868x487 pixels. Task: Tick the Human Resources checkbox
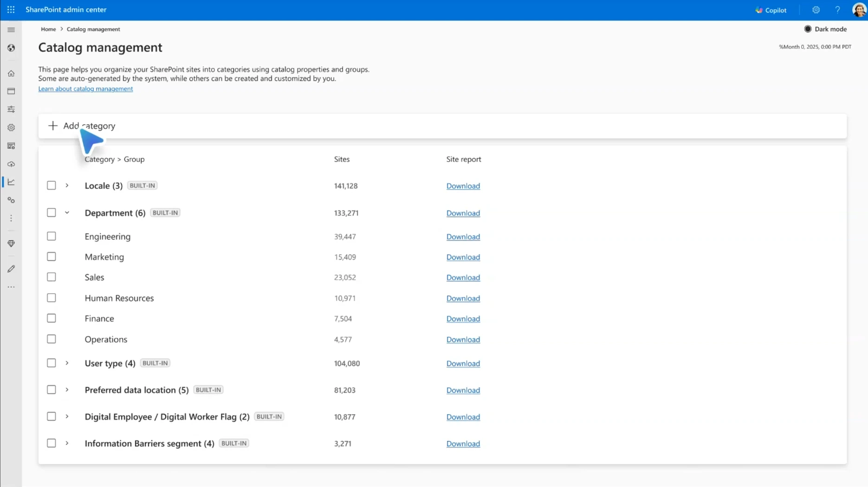52,298
